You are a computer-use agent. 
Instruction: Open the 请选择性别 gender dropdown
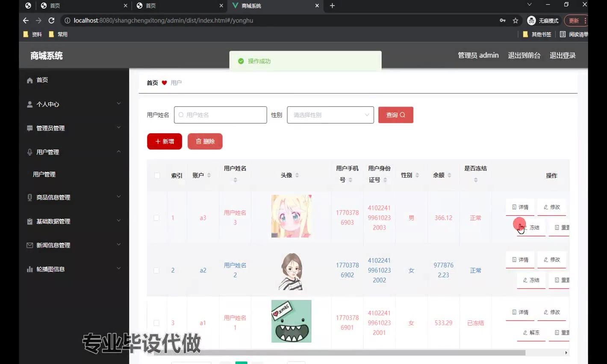pyautogui.click(x=330, y=115)
